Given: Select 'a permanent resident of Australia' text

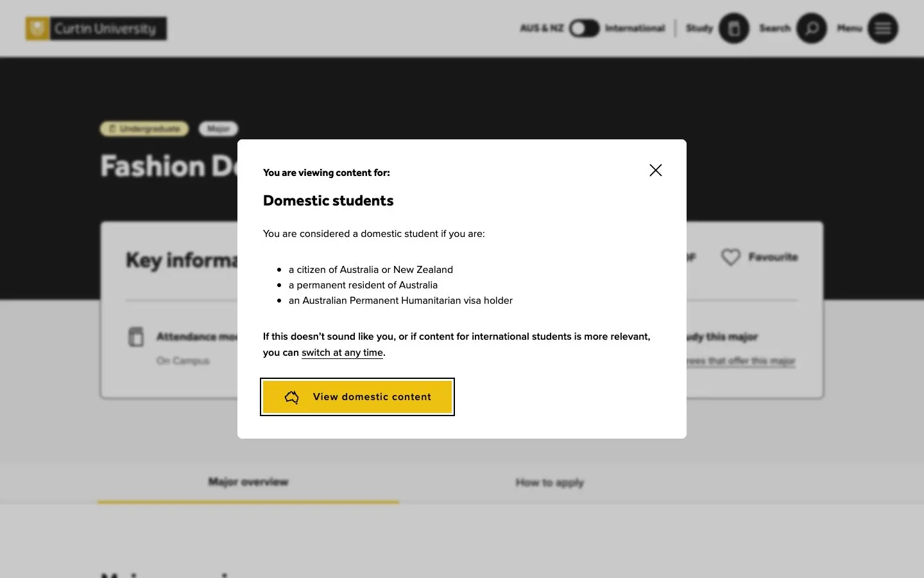Looking at the screenshot, I should (363, 285).
